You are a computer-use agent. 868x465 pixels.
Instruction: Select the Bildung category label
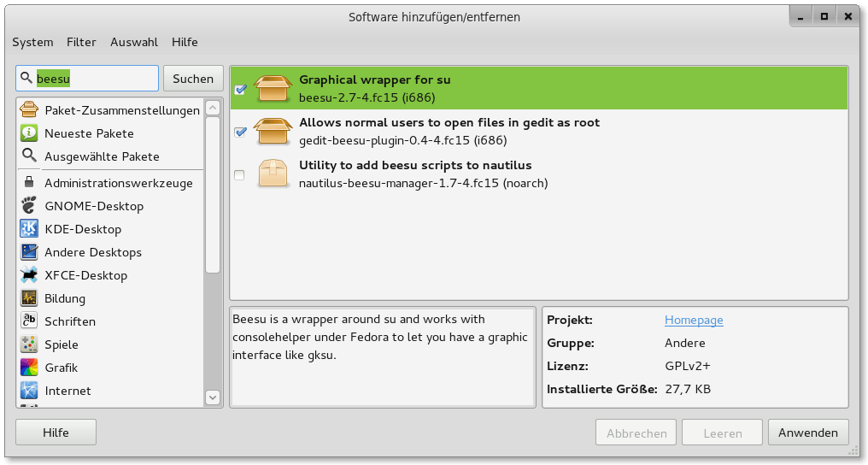point(65,298)
